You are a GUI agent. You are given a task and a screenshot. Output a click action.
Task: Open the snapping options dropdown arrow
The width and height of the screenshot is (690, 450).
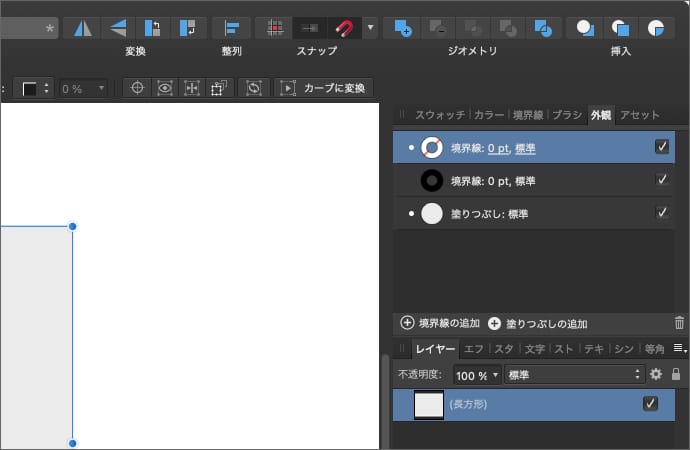coord(370,28)
